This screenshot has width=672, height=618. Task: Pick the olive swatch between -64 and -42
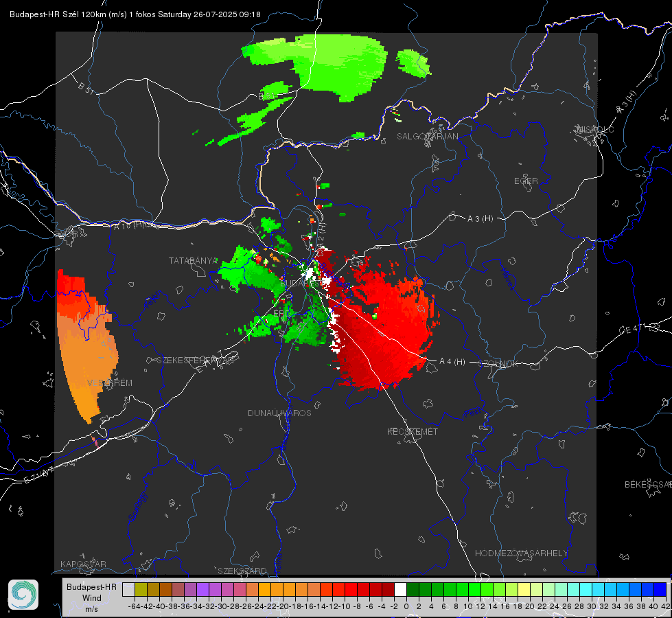[141, 589]
